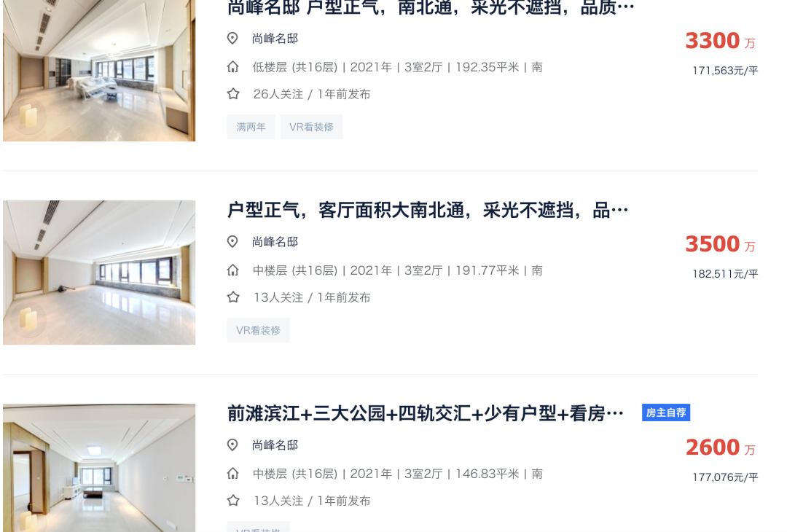
Task: Click the location pin icon of 2600万 listing
Action: [232, 445]
